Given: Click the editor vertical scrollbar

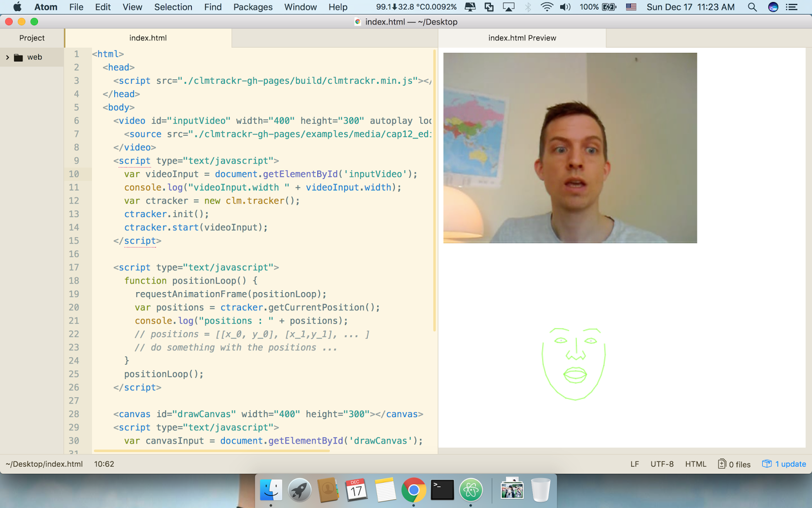Looking at the screenshot, I should [x=435, y=190].
